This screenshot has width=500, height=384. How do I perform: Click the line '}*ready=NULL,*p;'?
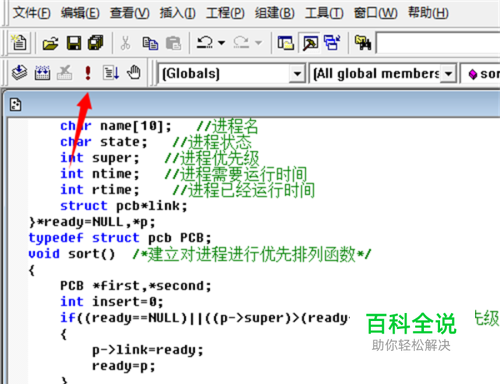(92, 222)
